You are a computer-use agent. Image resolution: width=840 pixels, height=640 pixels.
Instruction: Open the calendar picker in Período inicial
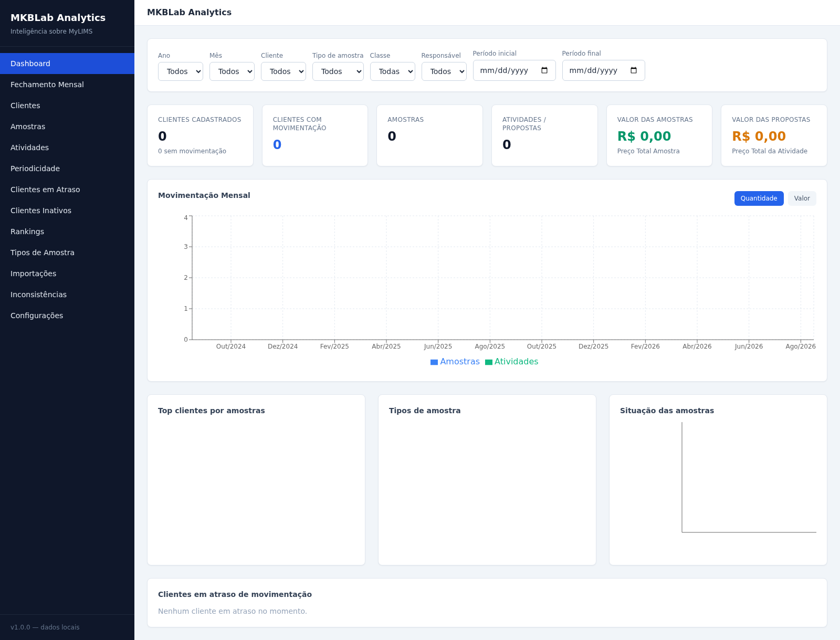click(x=544, y=70)
